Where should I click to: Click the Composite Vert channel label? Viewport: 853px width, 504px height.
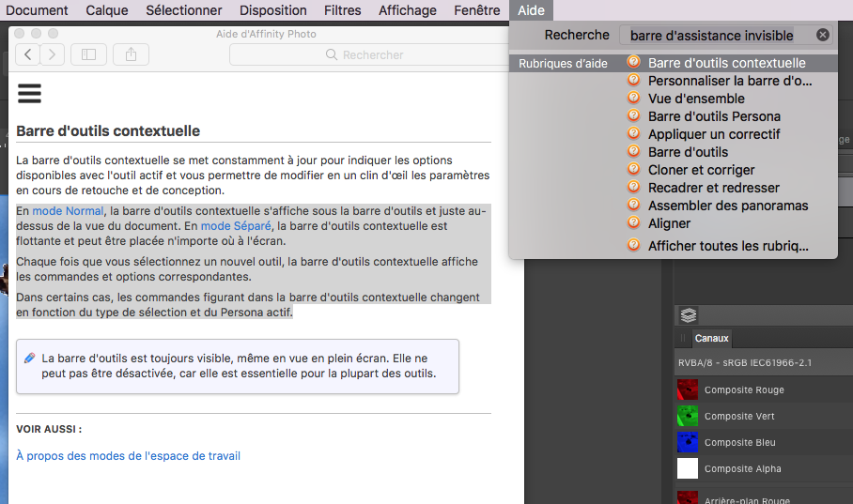coord(739,416)
